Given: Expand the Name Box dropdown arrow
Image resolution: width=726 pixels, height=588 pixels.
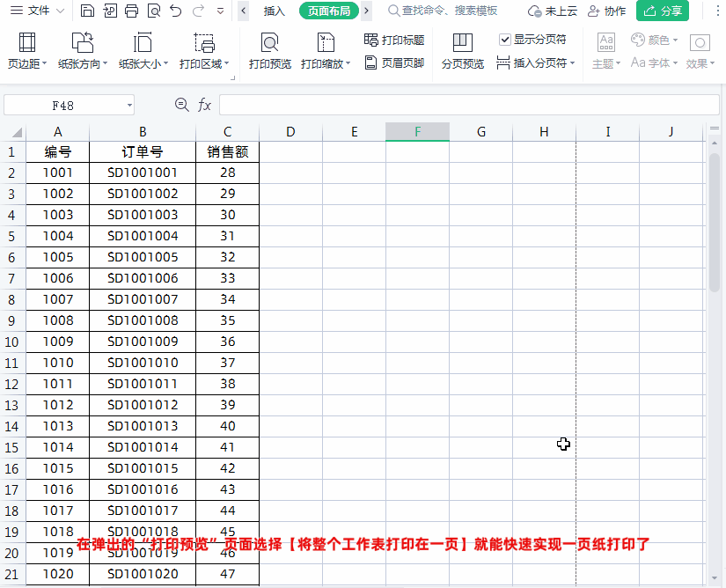Looking at the screenshot, I should pyautogui.click(x=129, y=106).
